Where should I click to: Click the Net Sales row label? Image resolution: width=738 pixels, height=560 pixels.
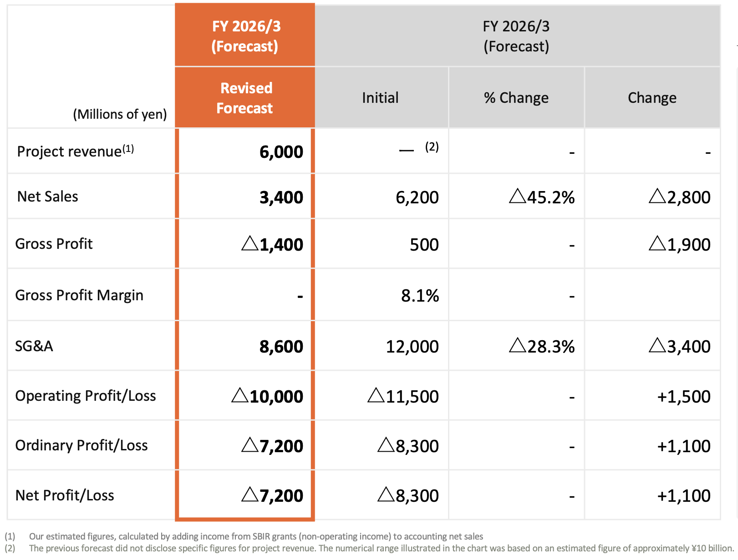click(48, 197)
